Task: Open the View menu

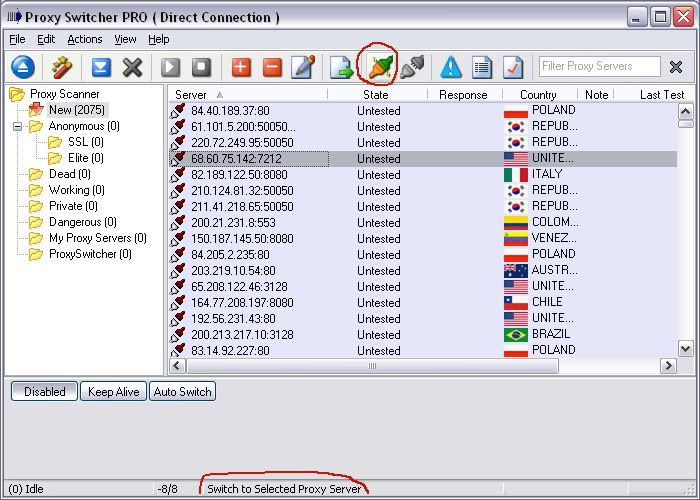Action: (125, 39)
